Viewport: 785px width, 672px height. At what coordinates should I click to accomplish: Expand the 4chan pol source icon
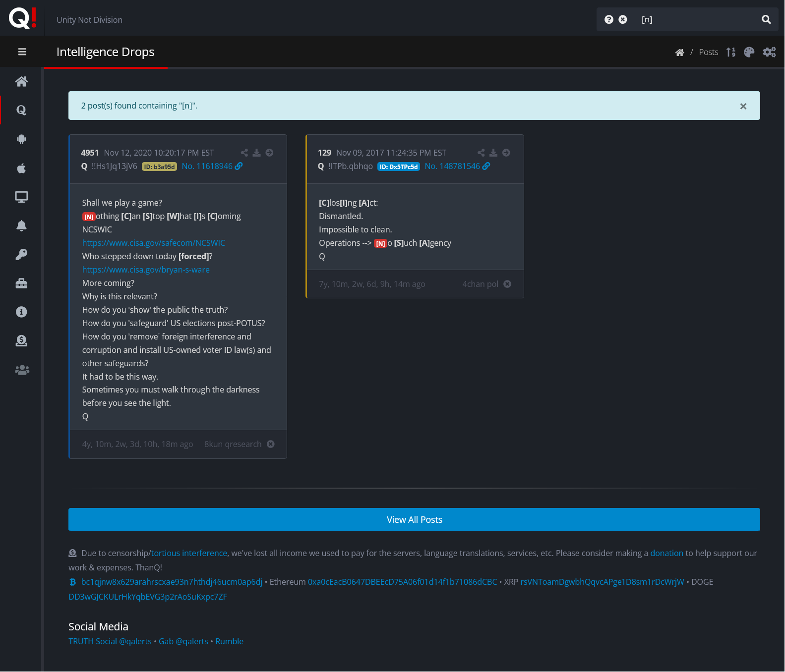pyautogui.click(x=507, y=284)
